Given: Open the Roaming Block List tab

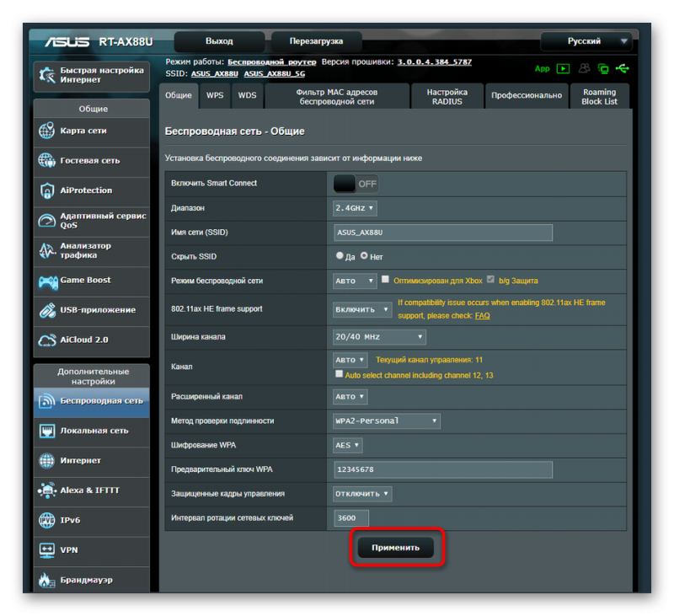Looking at the screenshot, I should coord(599,97).
